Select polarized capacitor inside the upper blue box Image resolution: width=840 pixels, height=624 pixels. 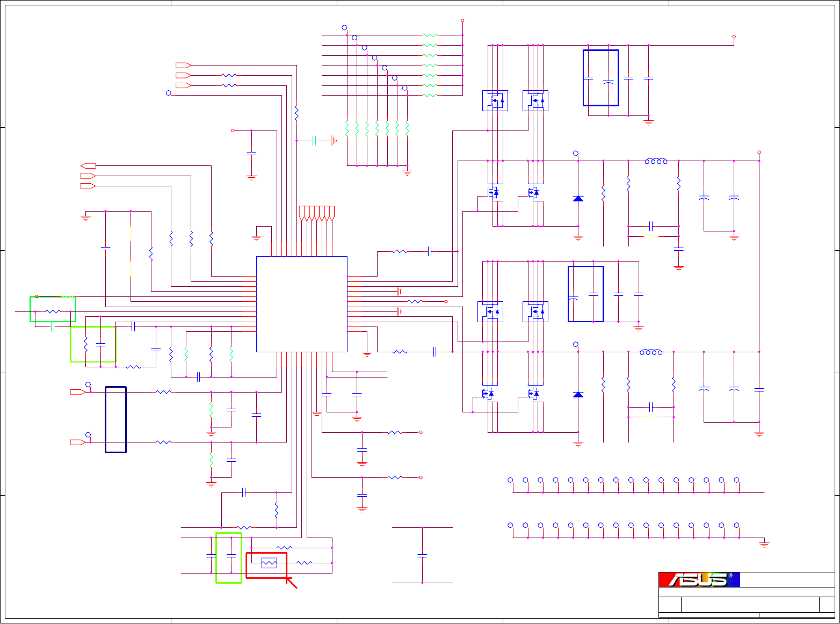coord(608,83)
